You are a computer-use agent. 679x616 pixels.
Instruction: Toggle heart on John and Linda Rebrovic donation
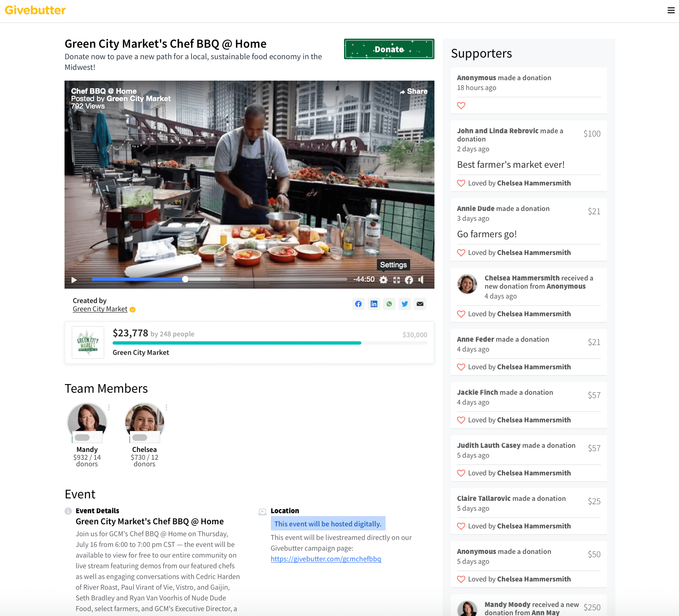click(461, 183)
